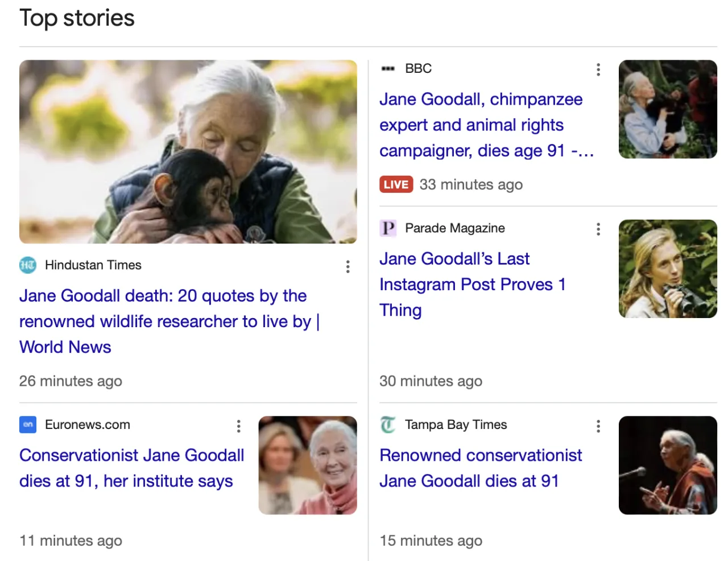The height and width of the screenshot is (561, 728).
Task: Click the red LIVE badge on BBC story
Action: pyautogui.click(x=396, y=184)
